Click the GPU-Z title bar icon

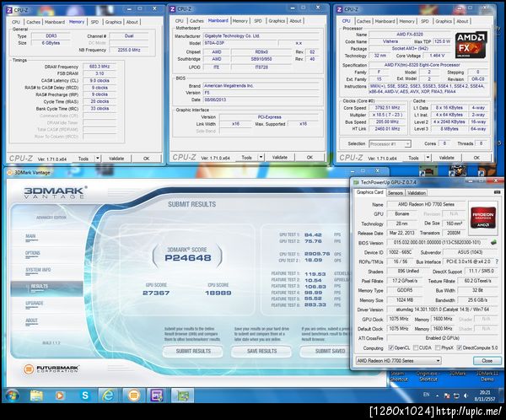pos(356,182)
